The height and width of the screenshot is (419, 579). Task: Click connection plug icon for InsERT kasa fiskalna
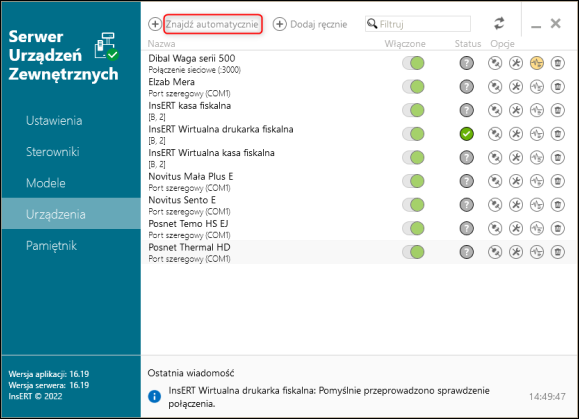click(x=495, y=110)
